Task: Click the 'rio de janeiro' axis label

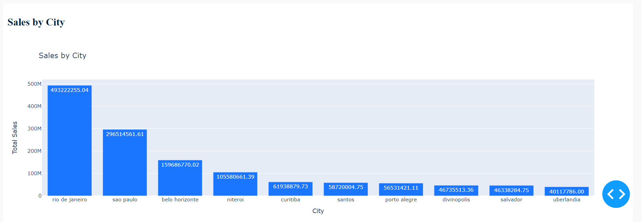Action: (x=70, y=200)
